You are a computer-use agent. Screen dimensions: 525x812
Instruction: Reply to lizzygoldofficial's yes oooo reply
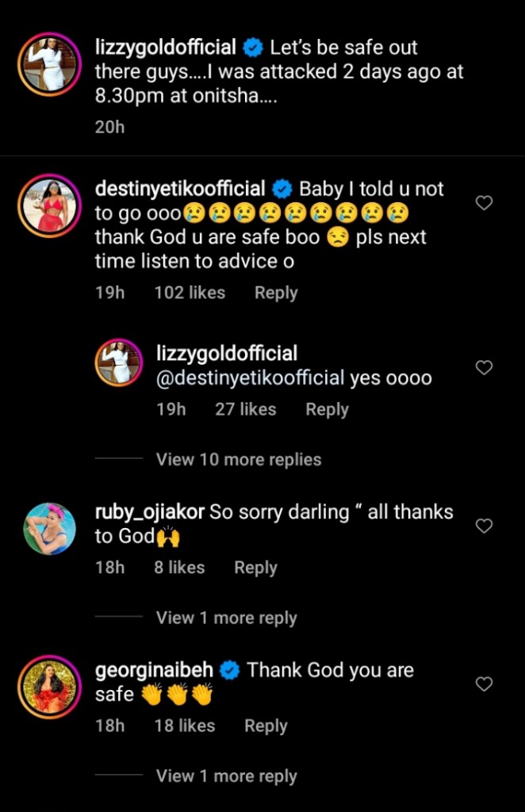[x=327, y=409]
